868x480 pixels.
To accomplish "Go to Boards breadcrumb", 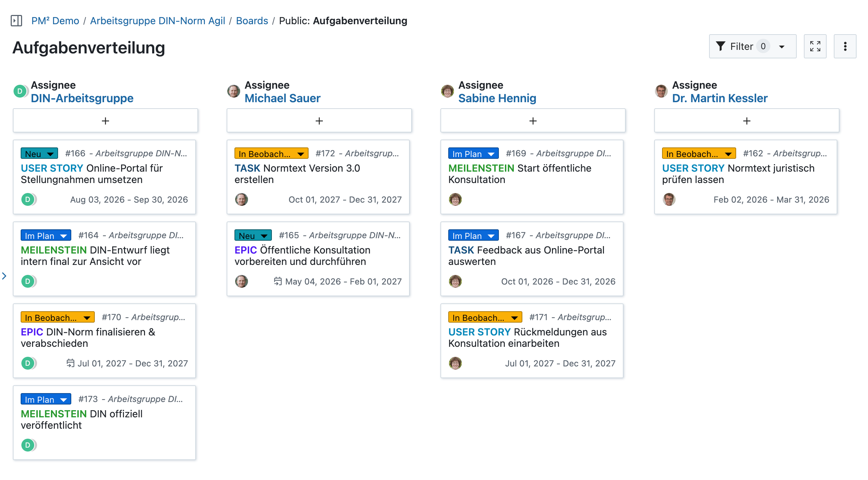I will click(x=252, y=21).
